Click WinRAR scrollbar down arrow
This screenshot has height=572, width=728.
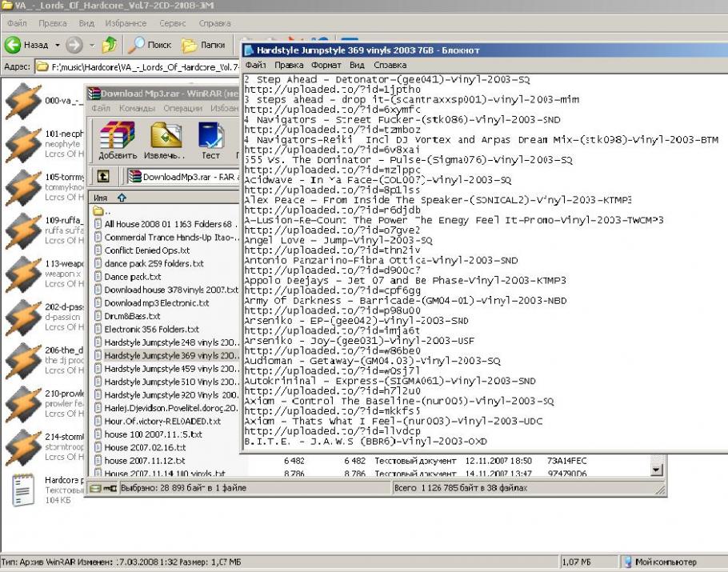655,470
